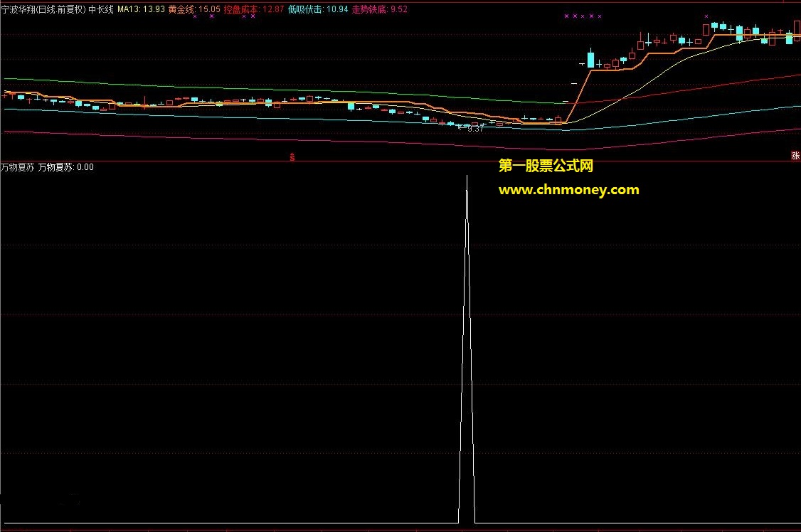Select the 走势铁底: 9.52 legend value
The image size is (801, 532).
coord(380,9)
